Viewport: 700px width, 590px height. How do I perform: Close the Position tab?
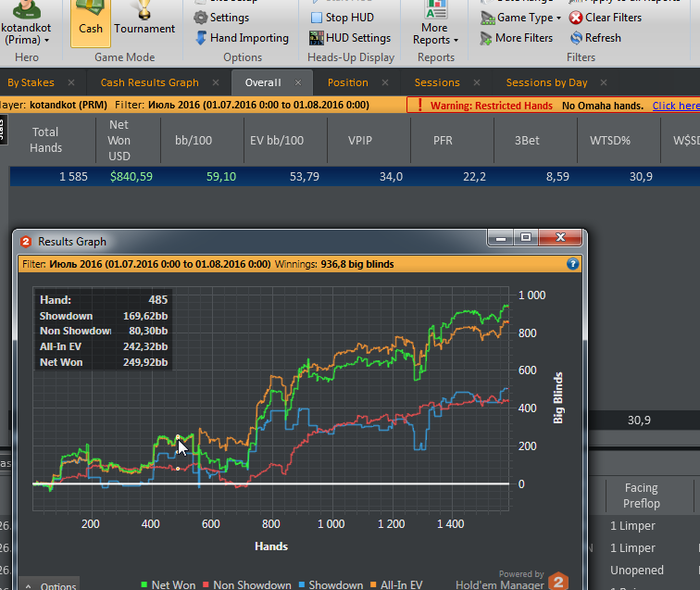pyautogui.click(x=385, y=83)
